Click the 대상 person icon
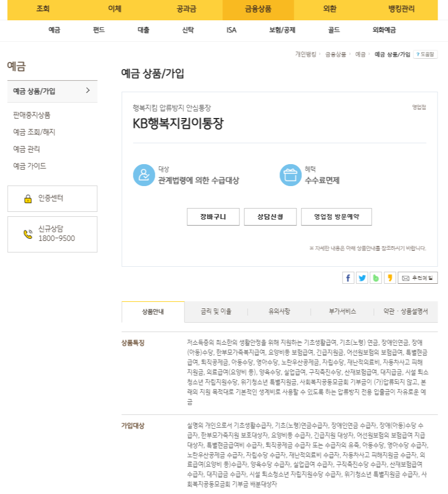The image size is (448, 494). coord(144,175)
